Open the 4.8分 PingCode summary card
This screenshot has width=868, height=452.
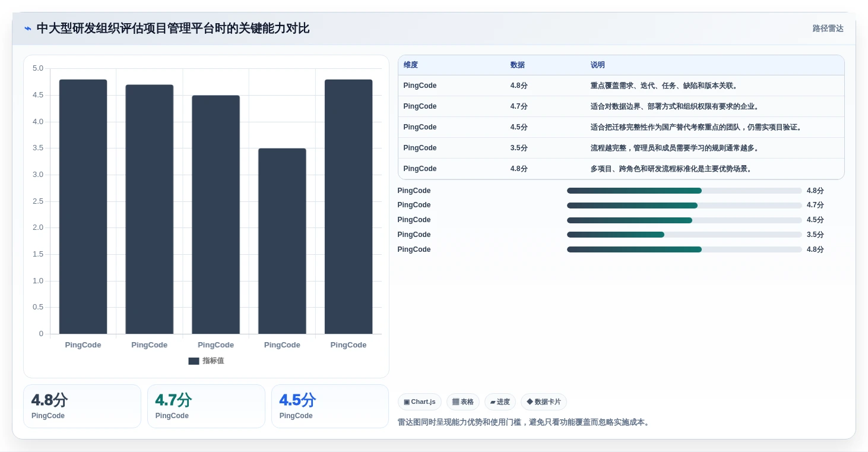tap(82, 406)
